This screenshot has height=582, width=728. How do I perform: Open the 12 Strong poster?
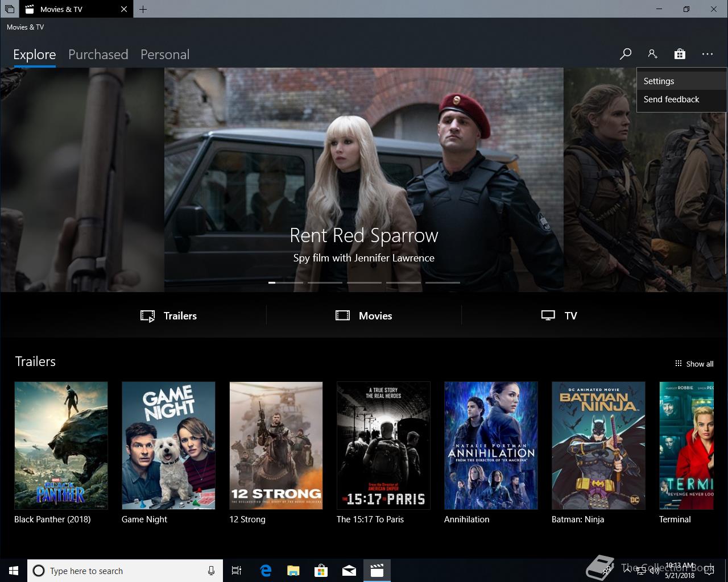tap(276, 446)
